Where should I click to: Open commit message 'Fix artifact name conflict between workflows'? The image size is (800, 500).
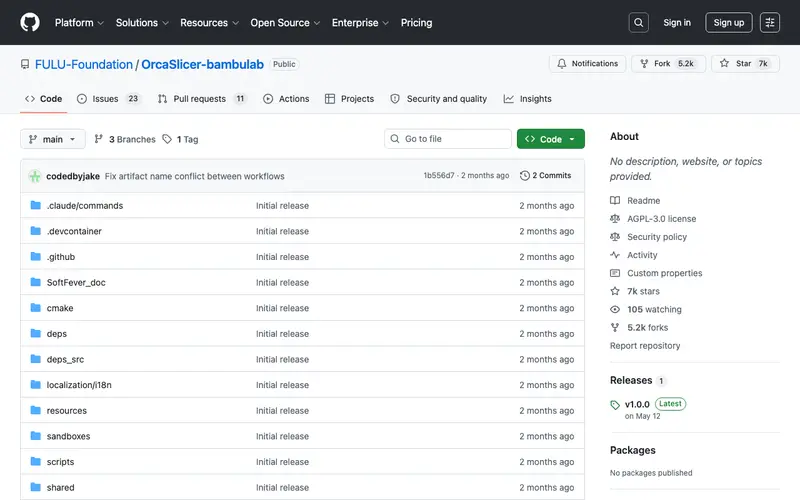pos(194,176)
